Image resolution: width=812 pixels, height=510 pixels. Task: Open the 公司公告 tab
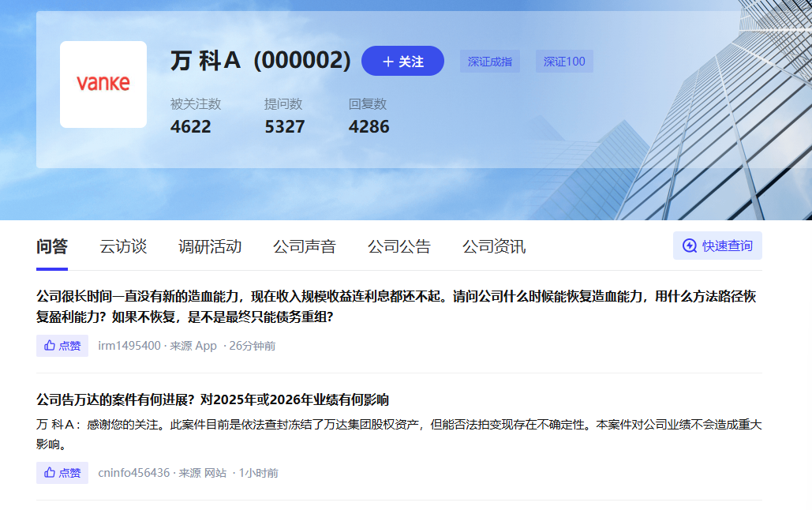(x=399, y=246)
